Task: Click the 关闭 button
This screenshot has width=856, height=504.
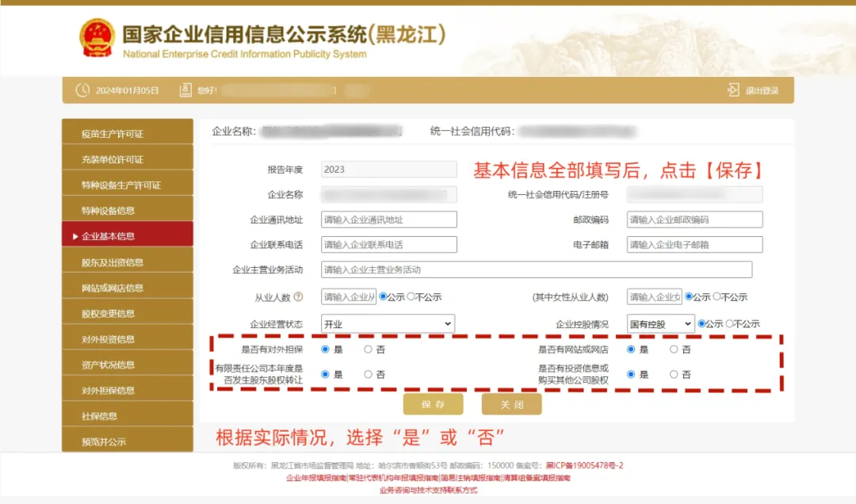Action: click(511, 404)
